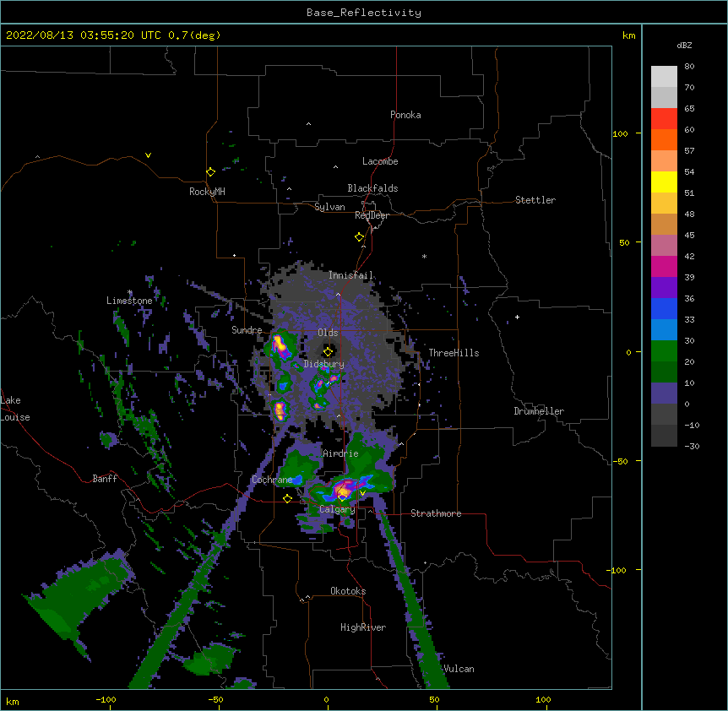This screenshot has width=728, height=711.
Task: Click the Airdrie city label
Action: coord(341,453)
